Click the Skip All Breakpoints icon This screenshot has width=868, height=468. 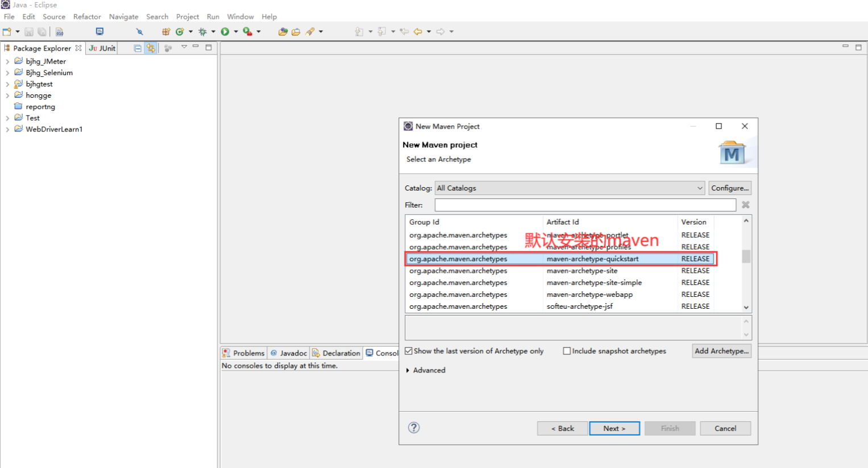[x=139, y=32]
